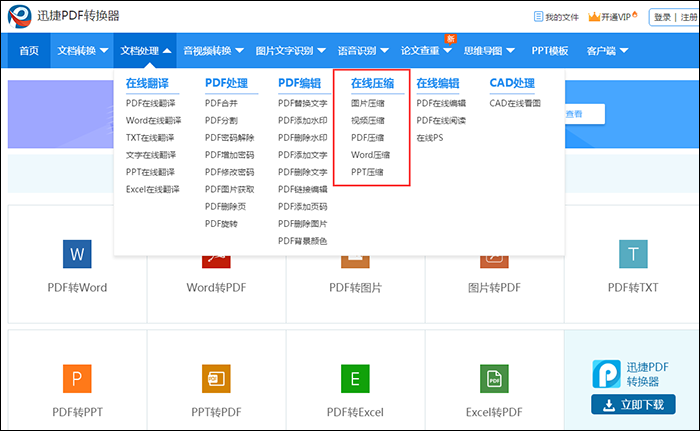
Task: Click the 立即下载 download button
Action: (632, 404)
